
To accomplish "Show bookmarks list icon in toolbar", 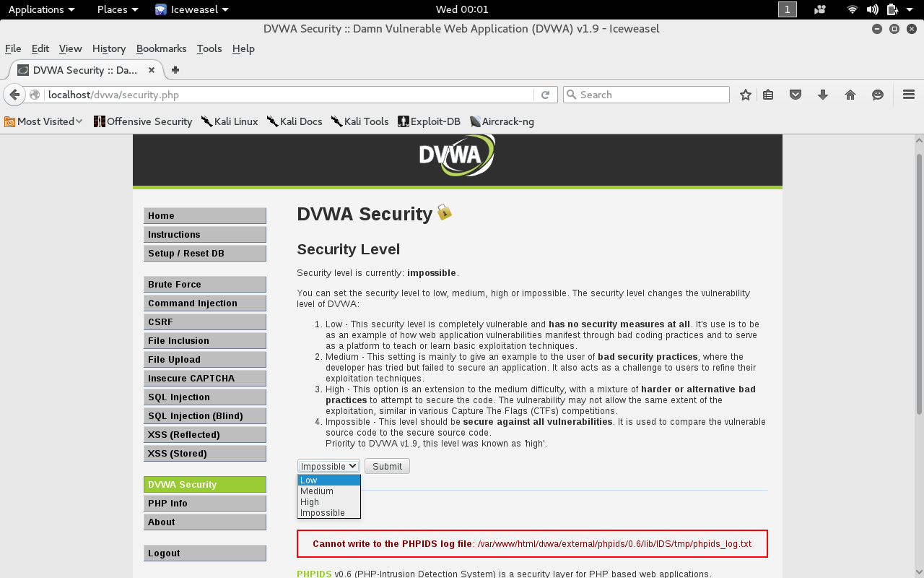I will (x=768, y=95).
